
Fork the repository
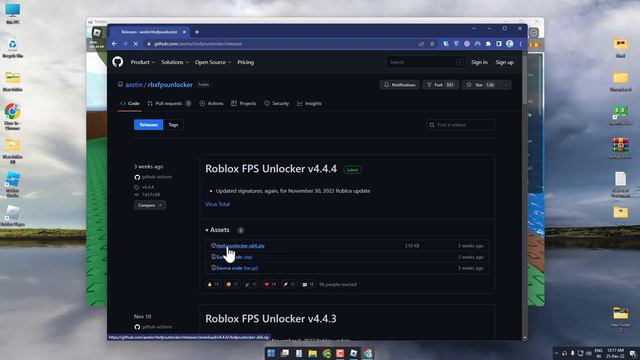click(x=441, y=84)
